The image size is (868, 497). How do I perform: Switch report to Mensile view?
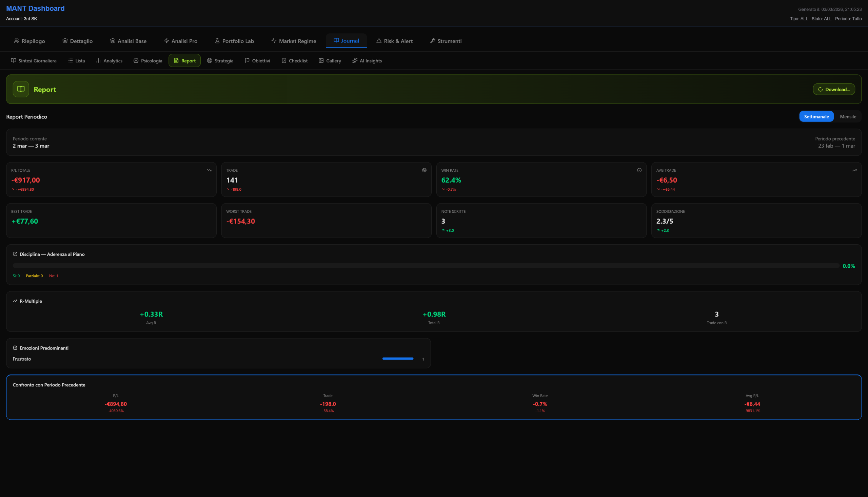(x=848, y=116)
